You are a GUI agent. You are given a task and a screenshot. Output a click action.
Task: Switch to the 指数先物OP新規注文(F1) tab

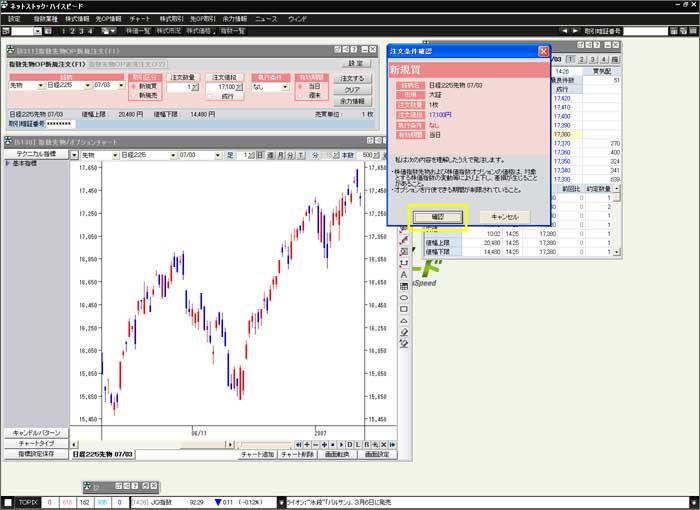[47, 64]
